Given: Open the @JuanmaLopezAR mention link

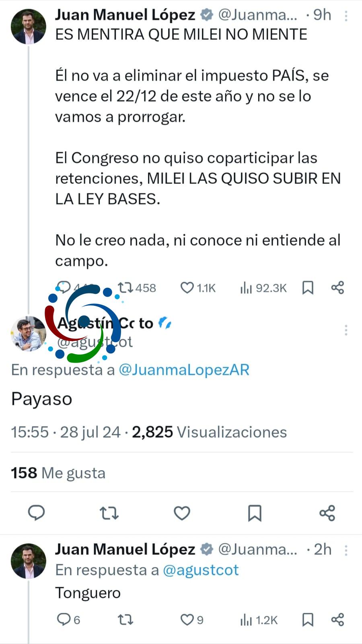Looking at the screenshot, I should 184,369.
